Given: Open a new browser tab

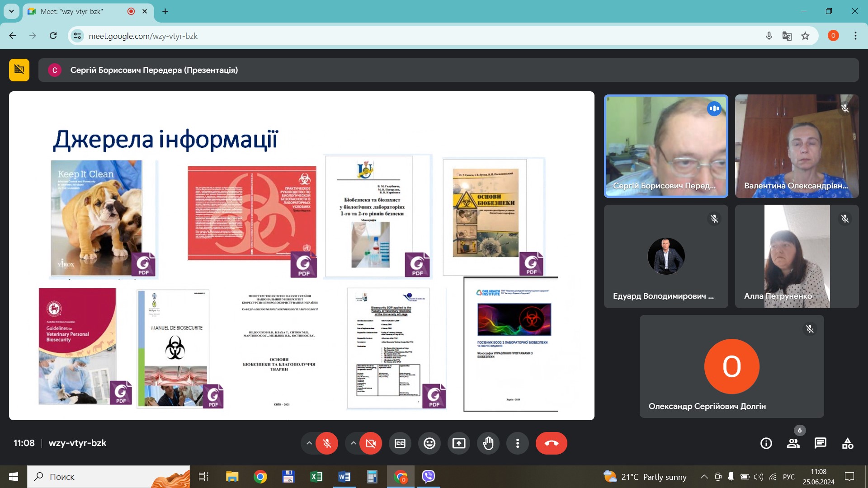Looking at the screenshot, I should (165, 11).
